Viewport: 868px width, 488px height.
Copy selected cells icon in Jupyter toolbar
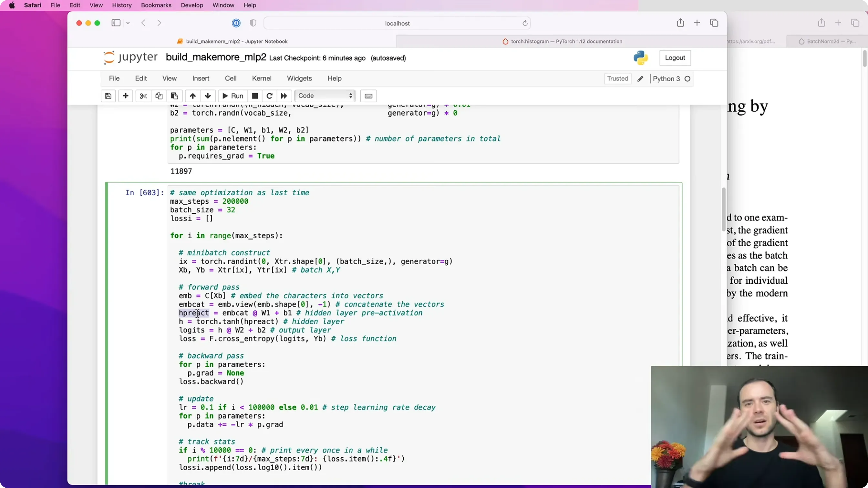159,96
